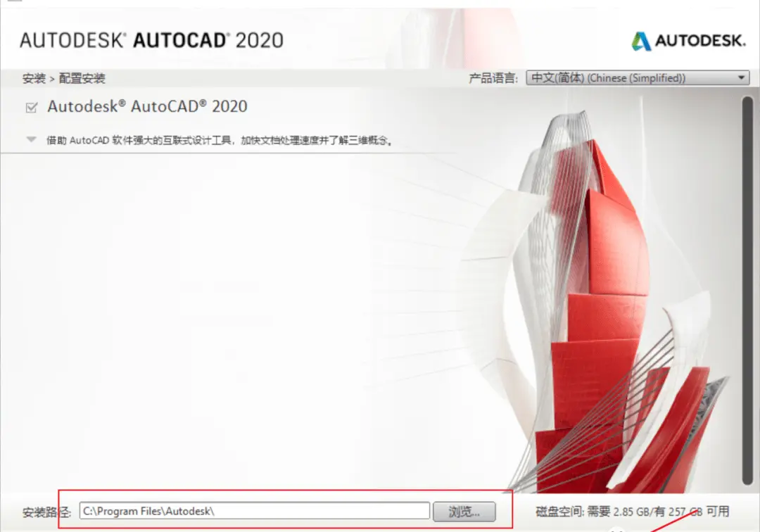Click the 安装路径 label
The height and width of the screenshot is (532, 760).
(46, 512)
